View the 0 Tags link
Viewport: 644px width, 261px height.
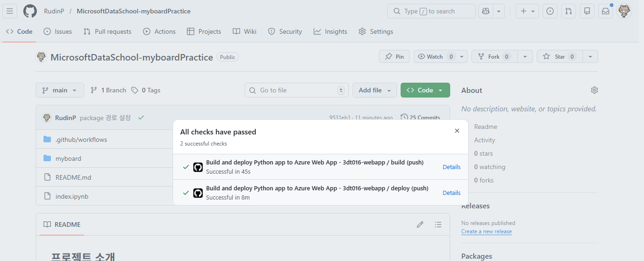146,90
